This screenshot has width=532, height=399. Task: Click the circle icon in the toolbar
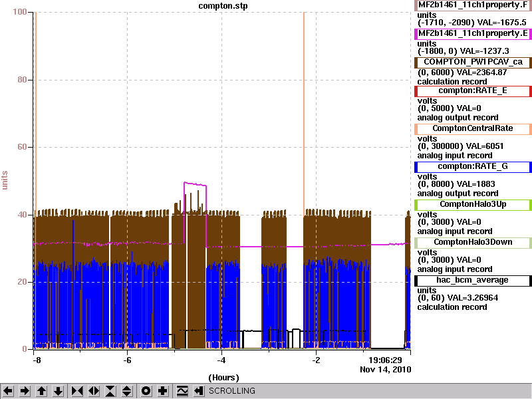pos(146,391)
